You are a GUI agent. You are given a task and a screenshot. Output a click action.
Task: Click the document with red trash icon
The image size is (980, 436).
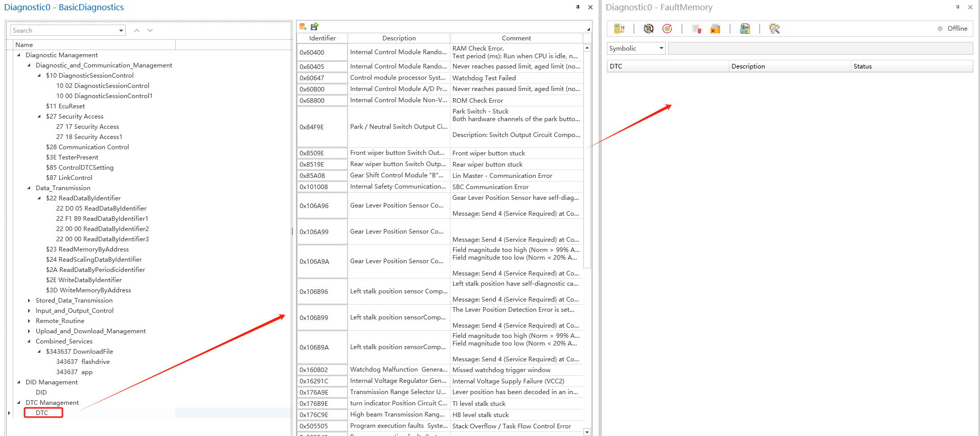point(696,29)
